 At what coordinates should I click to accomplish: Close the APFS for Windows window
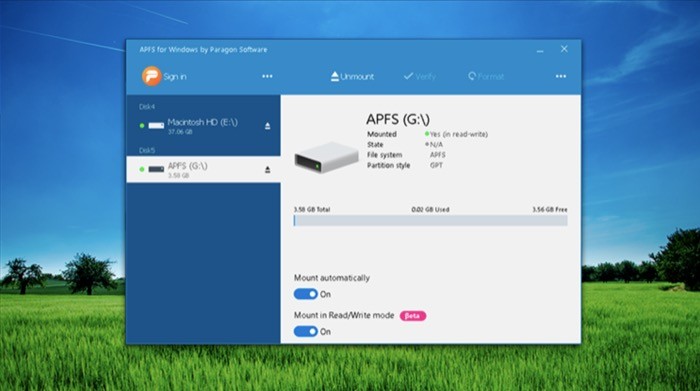(564, 49)
